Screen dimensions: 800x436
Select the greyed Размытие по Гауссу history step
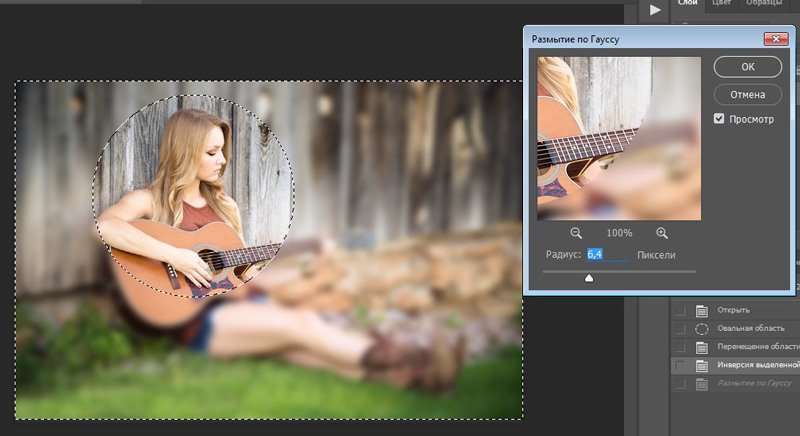pyautogui.click(x=735, y=384)
